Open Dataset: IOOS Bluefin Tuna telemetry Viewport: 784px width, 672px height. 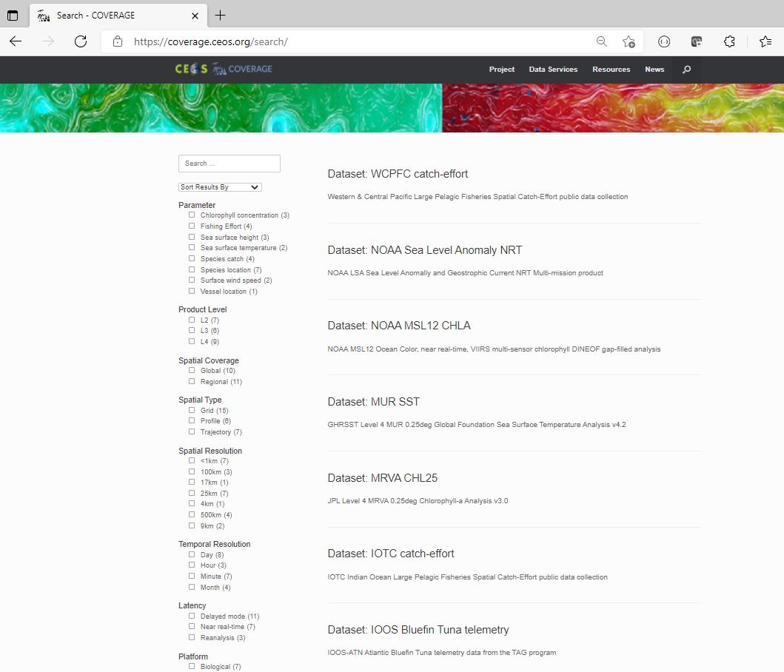point(418,630)
